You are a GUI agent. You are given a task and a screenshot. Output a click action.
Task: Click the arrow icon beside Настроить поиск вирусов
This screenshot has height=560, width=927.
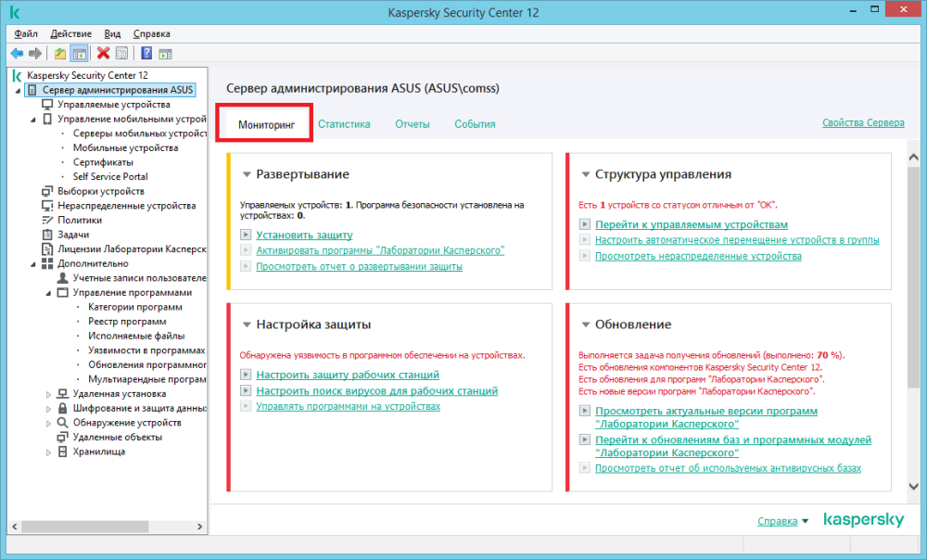(x=246, y=390)
